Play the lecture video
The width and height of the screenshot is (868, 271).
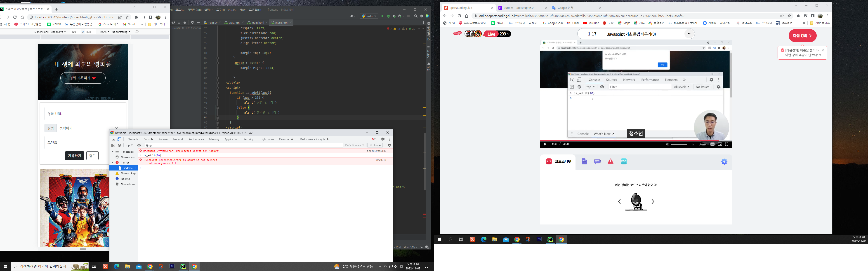coord(545,145)
